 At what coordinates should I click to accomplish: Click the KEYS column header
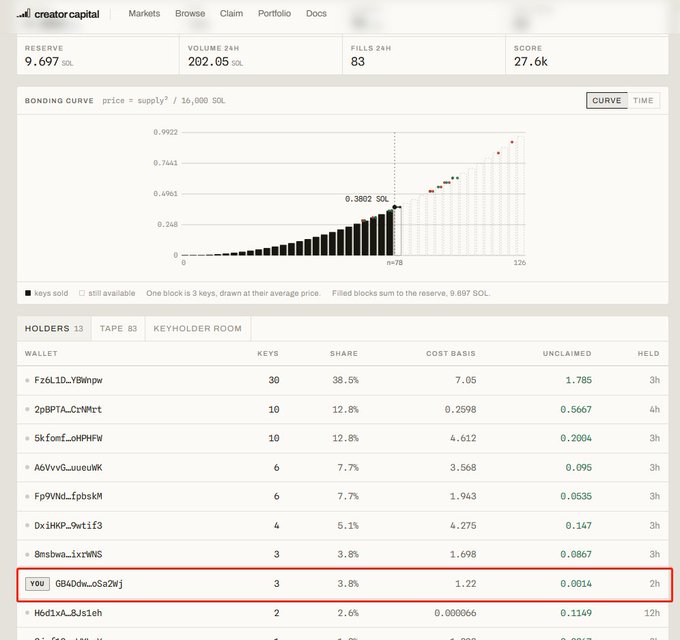pyautogui.click(x=268, y=353)
